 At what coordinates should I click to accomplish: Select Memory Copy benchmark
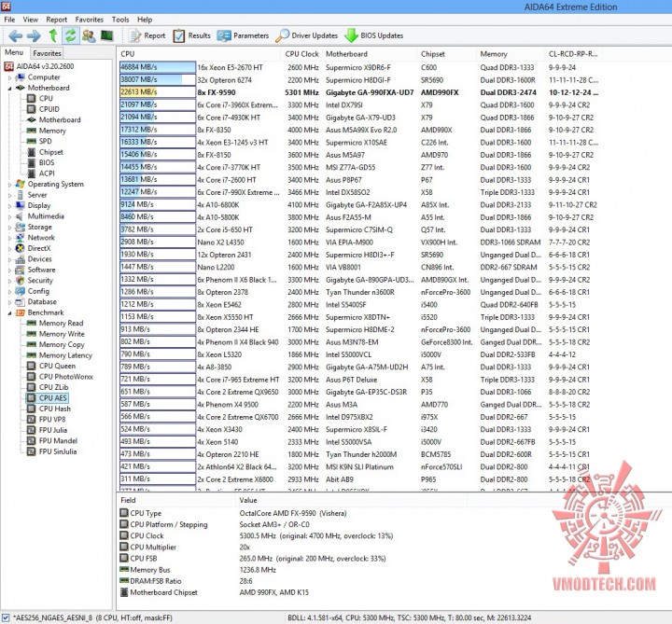(x=56, y=344)
